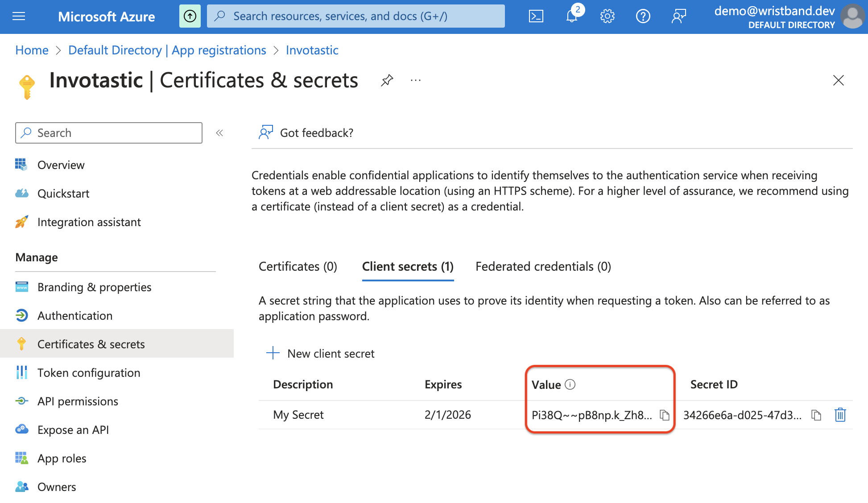This screenshot has width=868, height=503.
Task: Open the help question mark menu
Action: 643,16
